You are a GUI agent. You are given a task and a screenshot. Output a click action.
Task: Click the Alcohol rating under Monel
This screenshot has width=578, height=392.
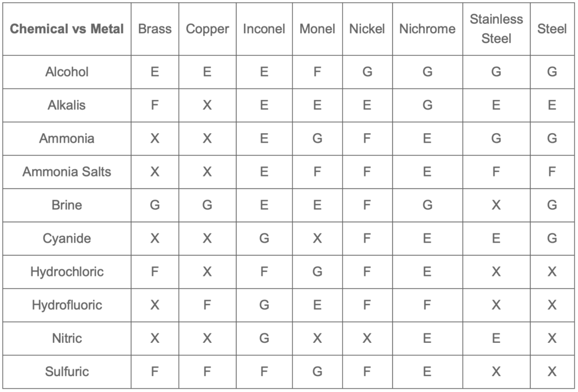tap(317, 72)
